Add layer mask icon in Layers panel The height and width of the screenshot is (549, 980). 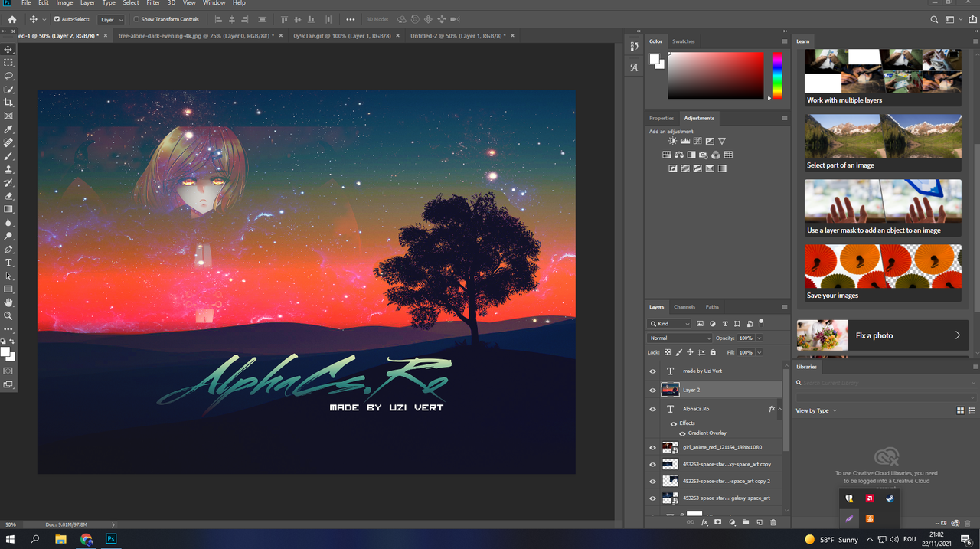pyautogui.click(x=718, y=522)
